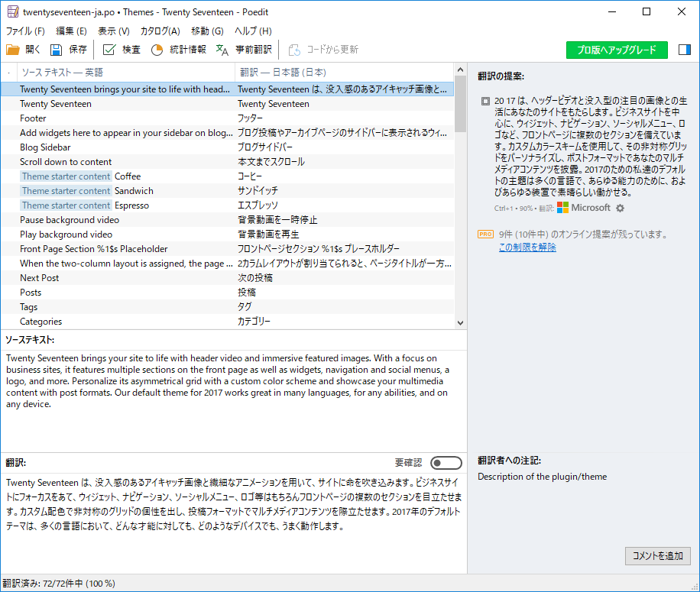This screenshot has height=592, width=700.
Task: Sort by ソーステキスト — 英語 column header
Action: (126, 73)
